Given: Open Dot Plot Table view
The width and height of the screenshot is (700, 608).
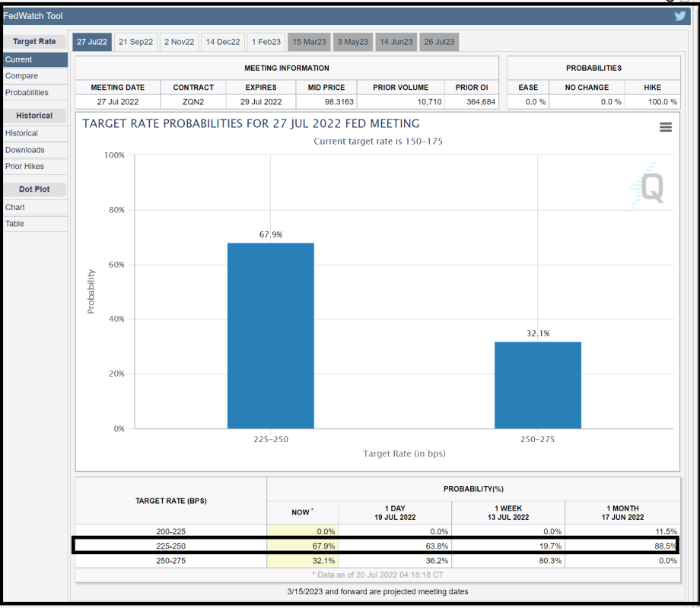Looking at the screenshot, I should (15, 224).
